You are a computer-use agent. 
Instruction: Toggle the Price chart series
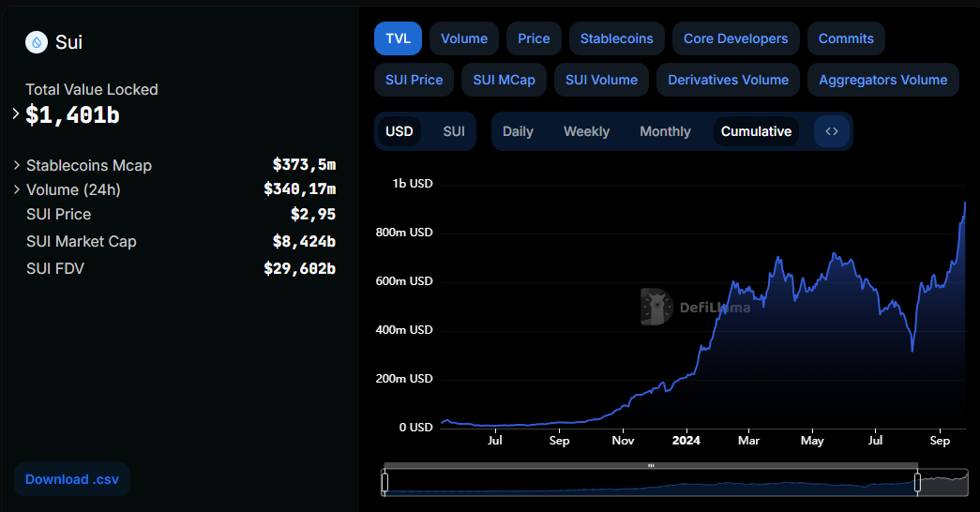pyautogui.click(x=534, y=38)
